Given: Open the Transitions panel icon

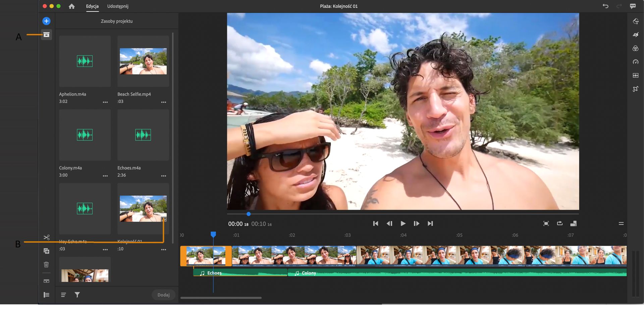Looking at the screenshot, I should pos(636,35).
